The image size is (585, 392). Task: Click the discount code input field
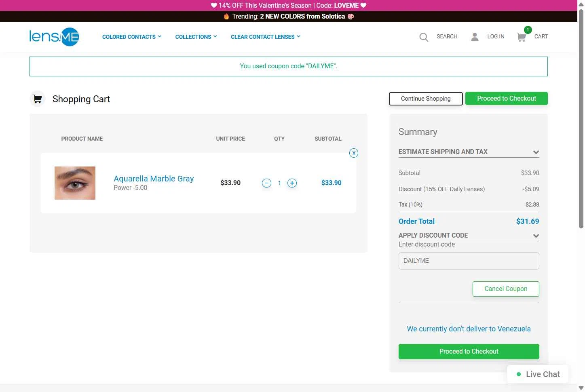click(x=469, y=261)
